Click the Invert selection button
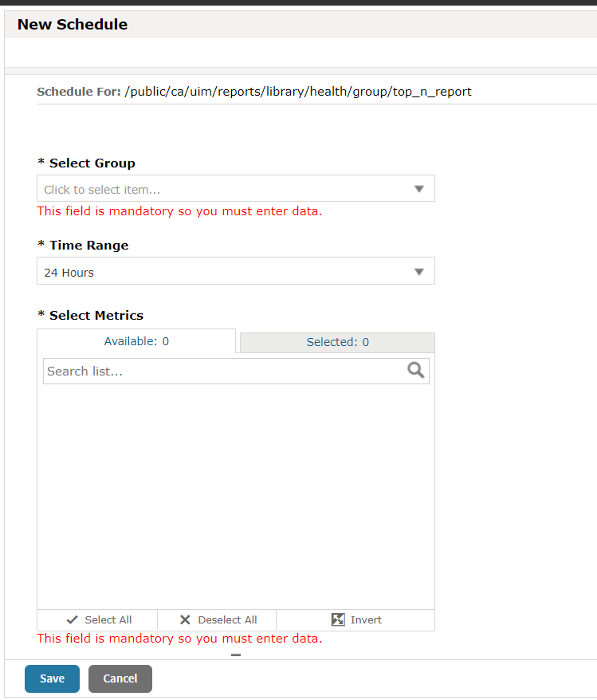This screenshot has width=597, height=700. point(356,619)
